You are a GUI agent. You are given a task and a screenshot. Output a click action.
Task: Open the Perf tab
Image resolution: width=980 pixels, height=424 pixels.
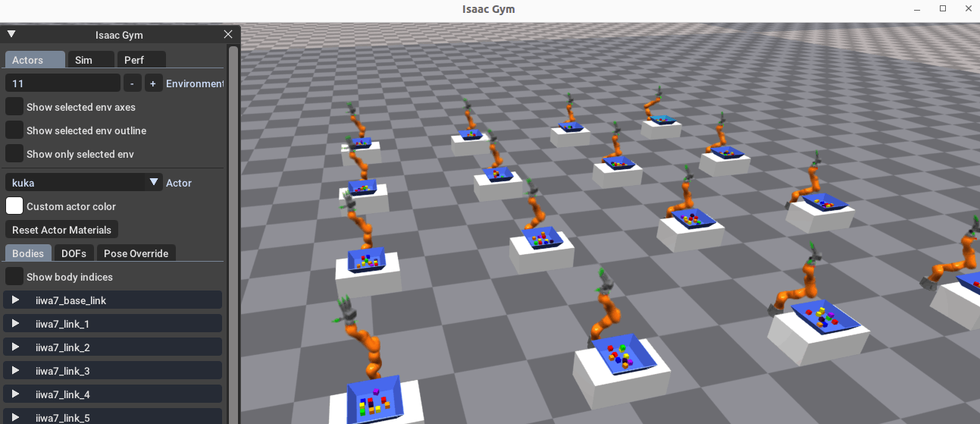click(141, 60)
